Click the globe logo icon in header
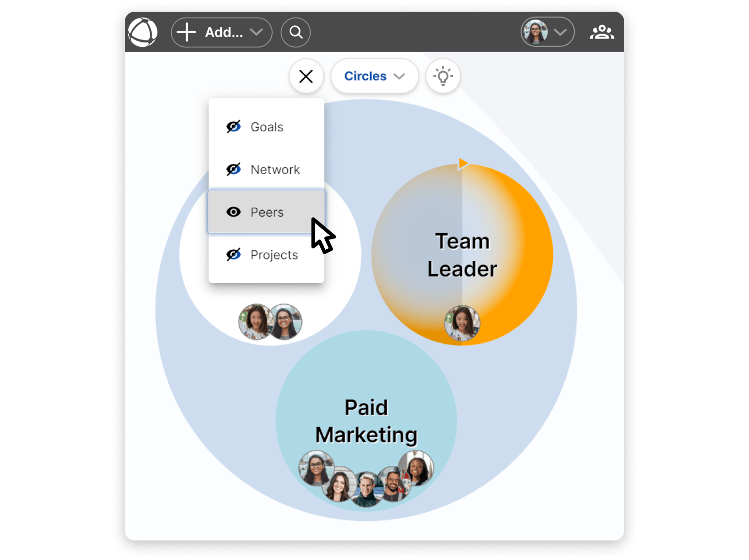The height and width of the screenshot is (560, 749). (142, 32)
